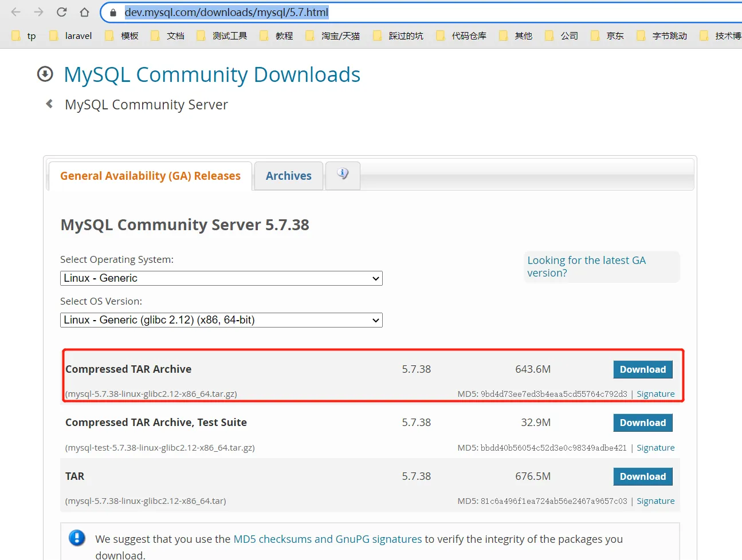The width and height of the screenshot is (742, 560).
Task: Reload the page with the refresh icon
Action: pos(62,12)
